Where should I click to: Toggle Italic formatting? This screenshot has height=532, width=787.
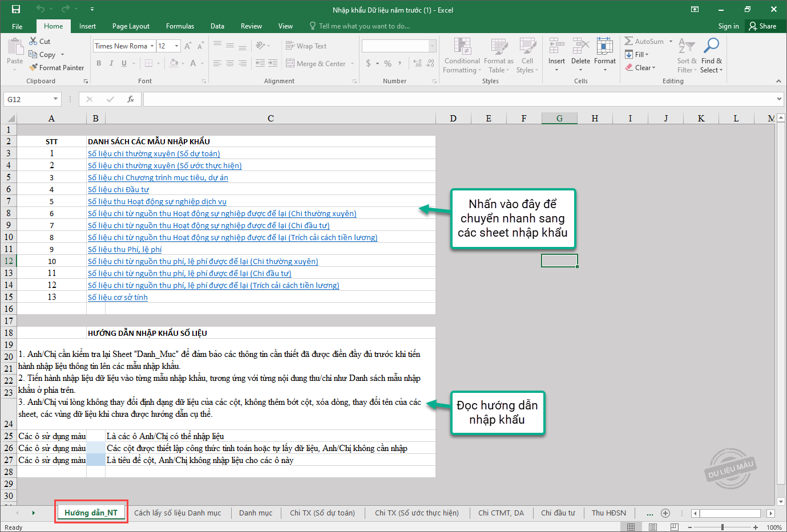pos(111,63)
